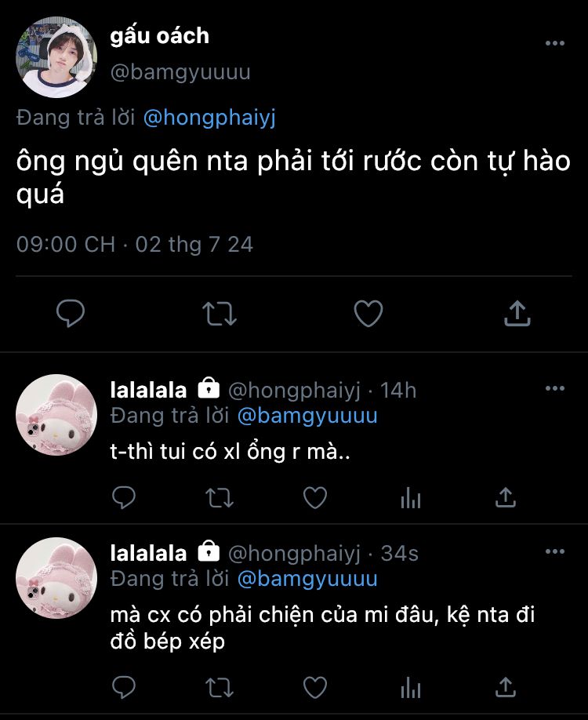
Task: Like the 't-thì tui có xl' reply
Action: (x=315, y=497)
